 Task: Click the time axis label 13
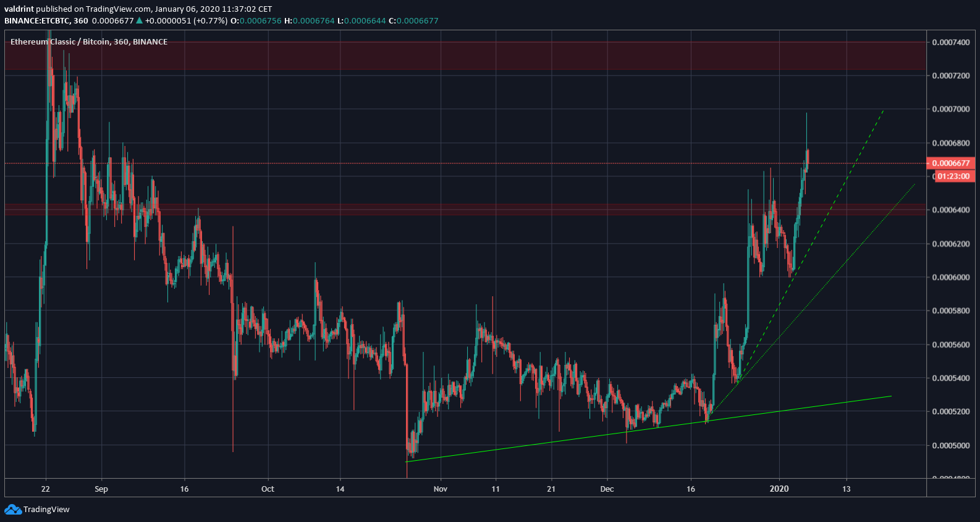[846, 489]
